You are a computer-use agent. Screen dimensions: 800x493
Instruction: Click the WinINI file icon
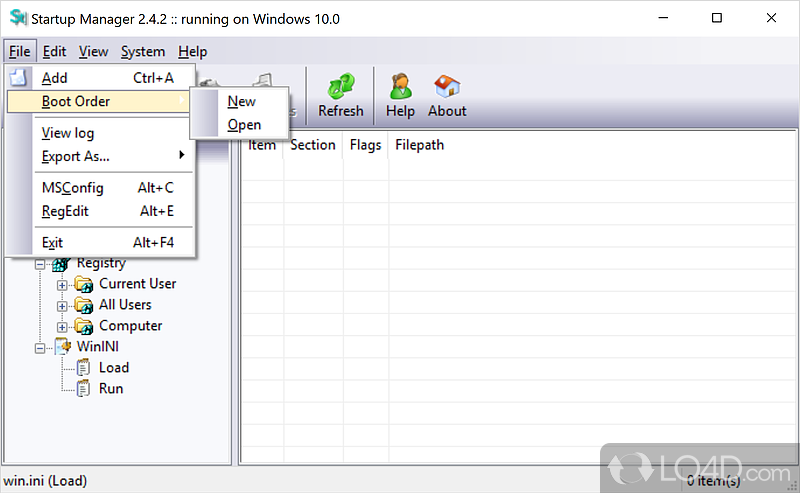(63, 347)
